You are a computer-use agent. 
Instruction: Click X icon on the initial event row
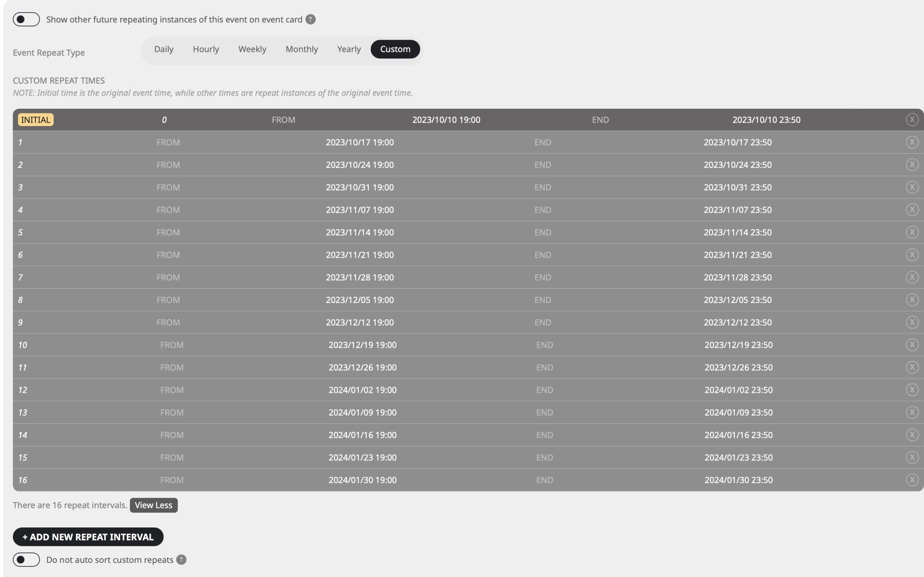912,120
